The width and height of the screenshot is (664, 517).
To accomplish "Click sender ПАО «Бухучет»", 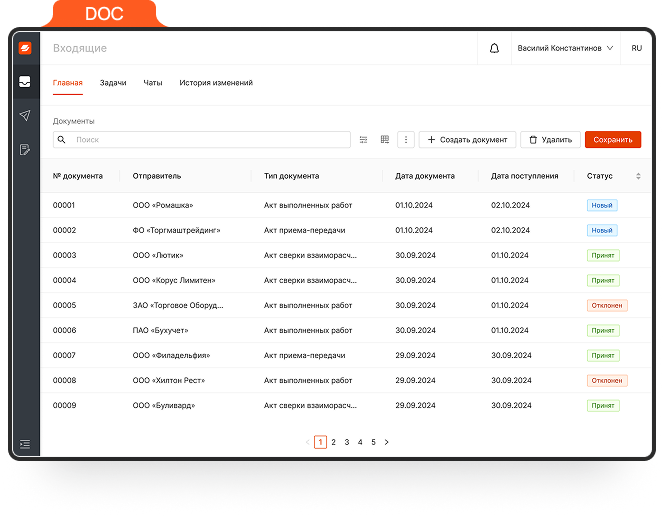I will (160, 330).
